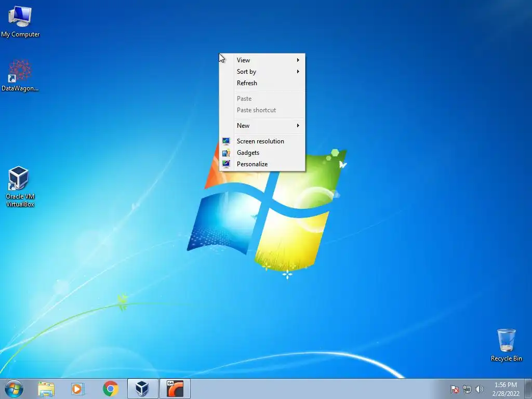
Task: Click the greyed-out Paste shortcut entry
Action: click(262, 110)
